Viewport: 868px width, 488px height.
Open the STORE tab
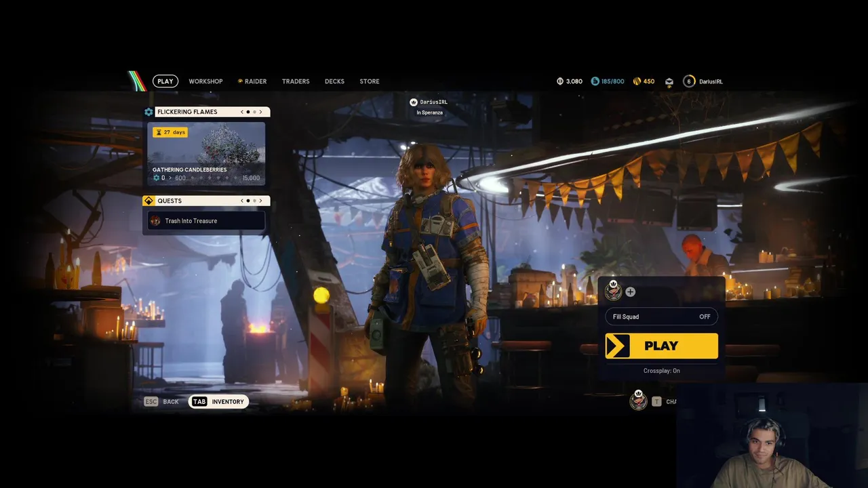tap(370, 81)
